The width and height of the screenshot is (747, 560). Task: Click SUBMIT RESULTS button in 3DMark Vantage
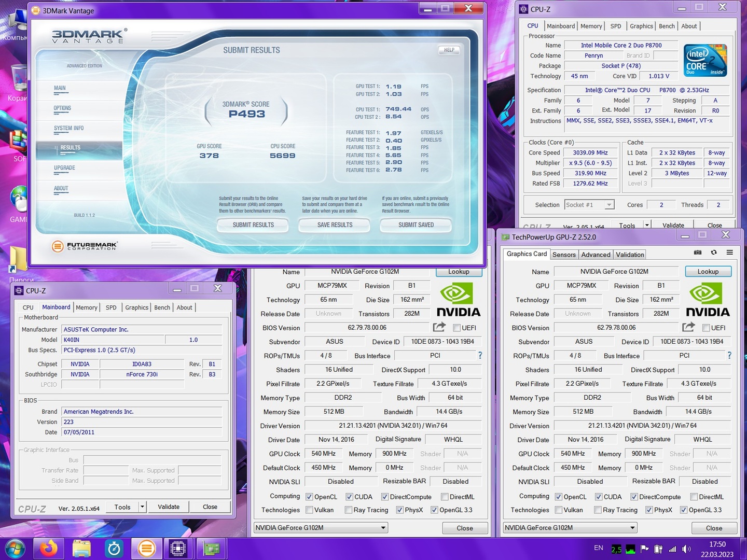tap(253, 225)
